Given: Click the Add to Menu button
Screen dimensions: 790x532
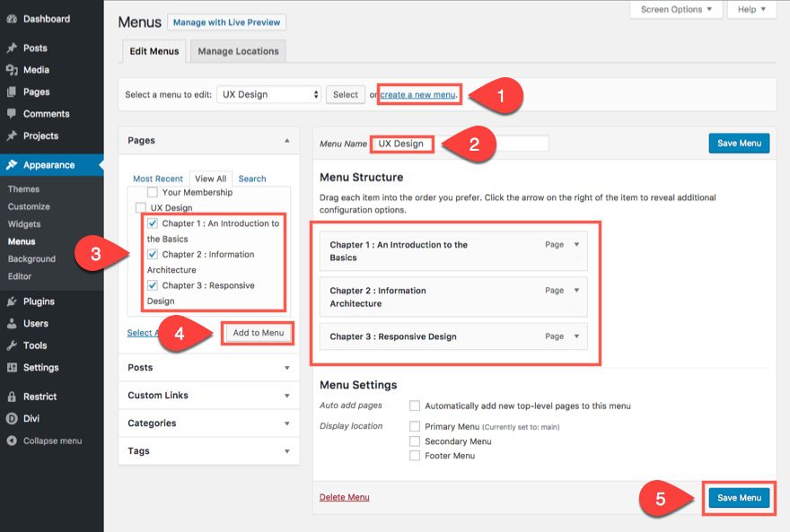Looking at the screenshot, I should 258,333.
